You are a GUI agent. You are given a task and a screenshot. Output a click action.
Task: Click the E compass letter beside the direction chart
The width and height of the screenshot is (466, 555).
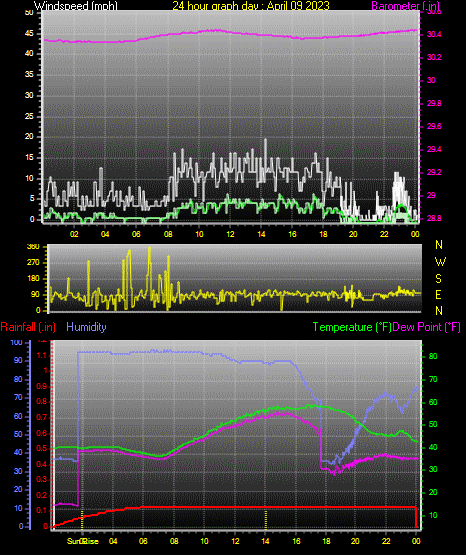pos(438,295)
